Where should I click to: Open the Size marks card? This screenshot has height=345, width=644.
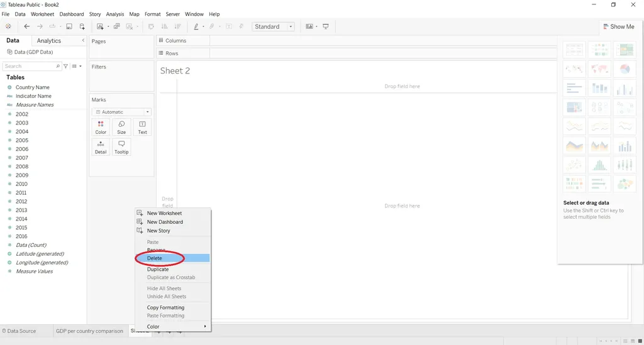pos(121,128)
